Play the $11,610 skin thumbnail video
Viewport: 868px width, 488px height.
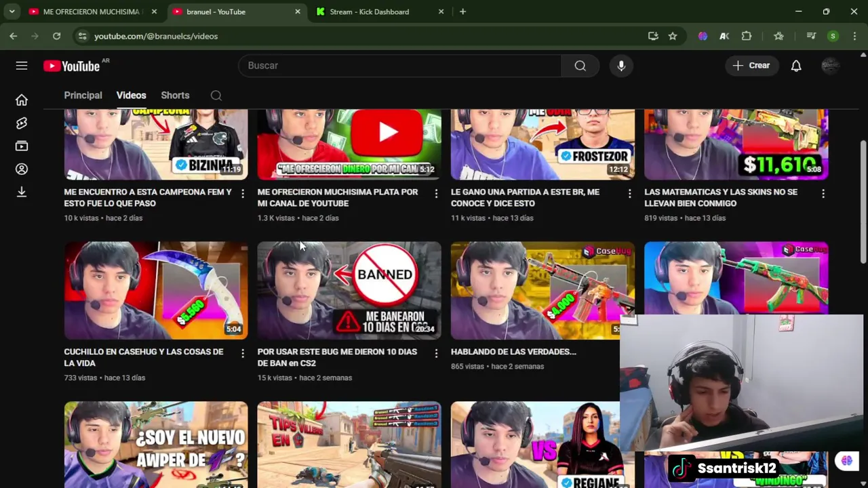[736, 144]
